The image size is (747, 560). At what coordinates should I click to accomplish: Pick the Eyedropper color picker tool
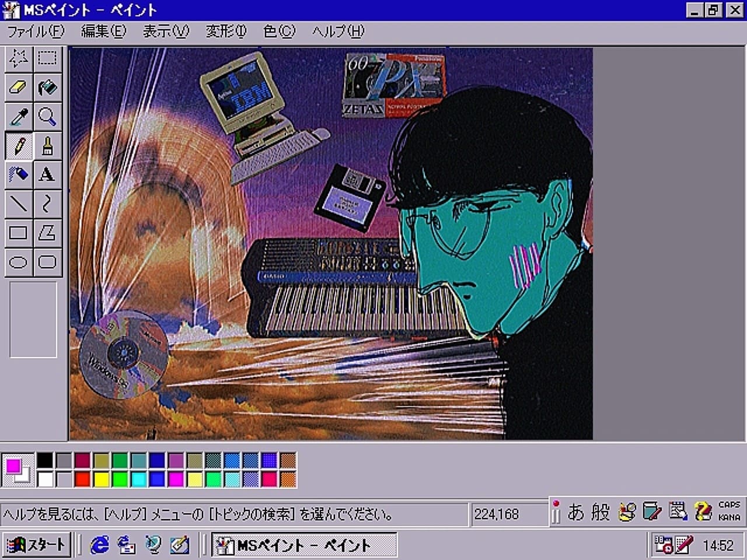[x=19, y=117]
